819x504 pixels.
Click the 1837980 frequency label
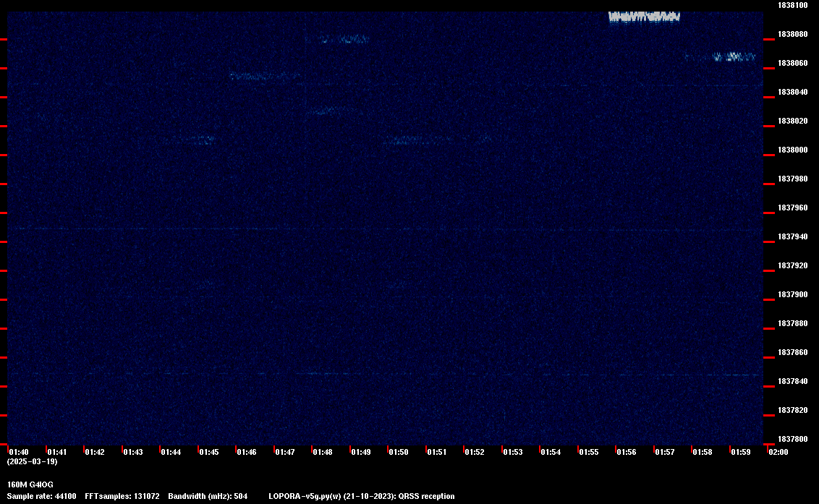click(x=792, y=179)
